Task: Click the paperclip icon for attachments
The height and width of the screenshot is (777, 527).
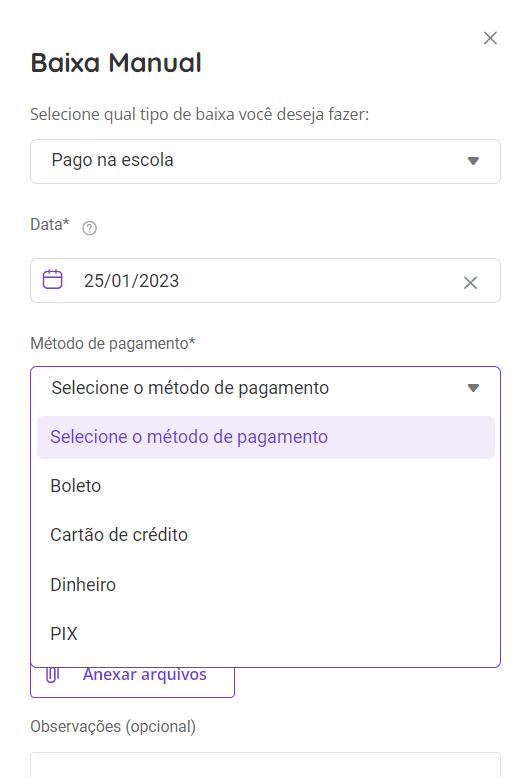Action: pyautogui.click(x=53, y=675)
